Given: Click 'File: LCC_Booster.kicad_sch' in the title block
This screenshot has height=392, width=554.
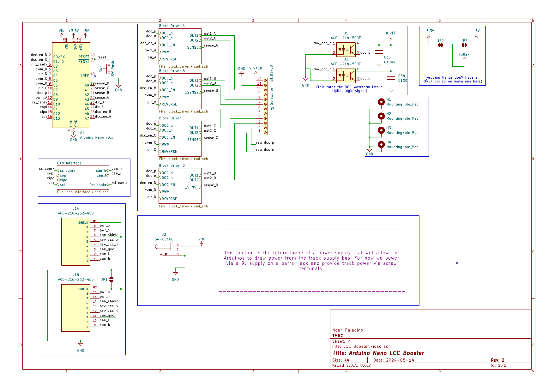Looking at the screenshot, I should 361,347.
